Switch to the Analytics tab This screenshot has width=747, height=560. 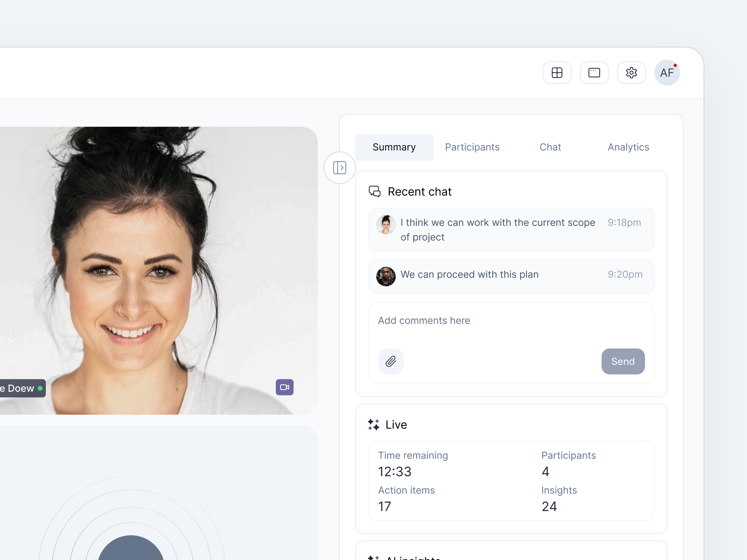click(628, 147)
